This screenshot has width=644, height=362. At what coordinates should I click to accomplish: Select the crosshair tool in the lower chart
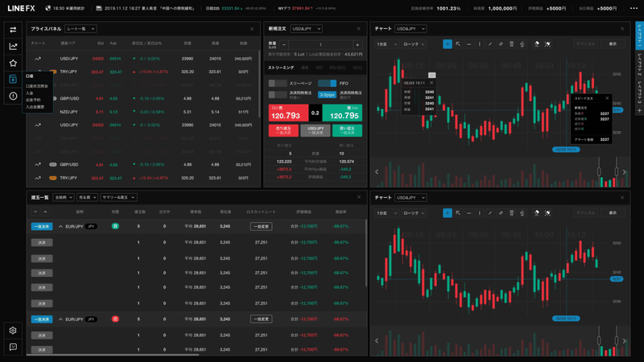(448, 213)
